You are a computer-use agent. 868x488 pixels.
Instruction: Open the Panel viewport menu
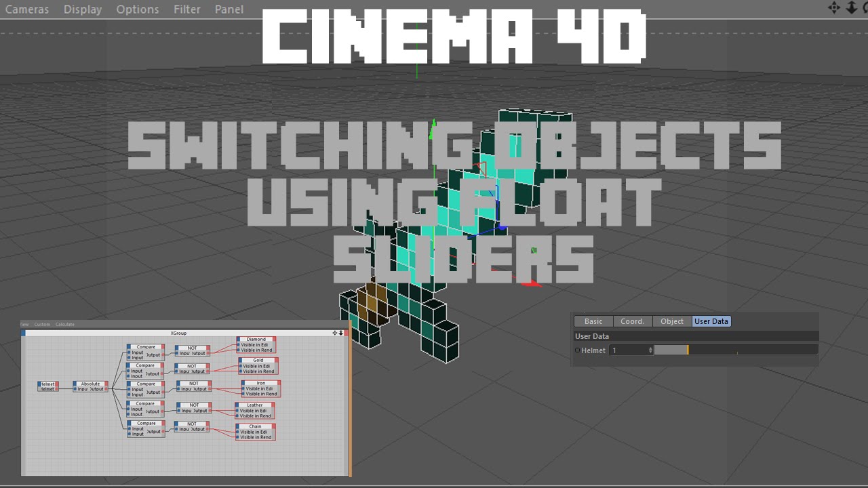(x=229, y=9)
